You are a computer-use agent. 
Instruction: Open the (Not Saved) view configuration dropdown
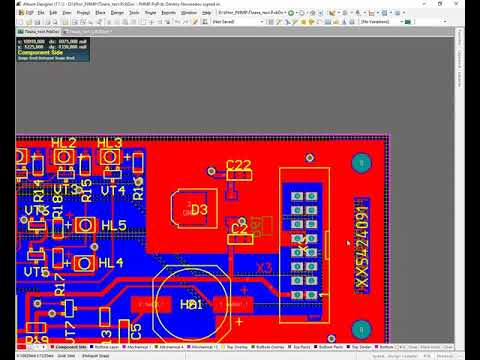coord(238,22)
